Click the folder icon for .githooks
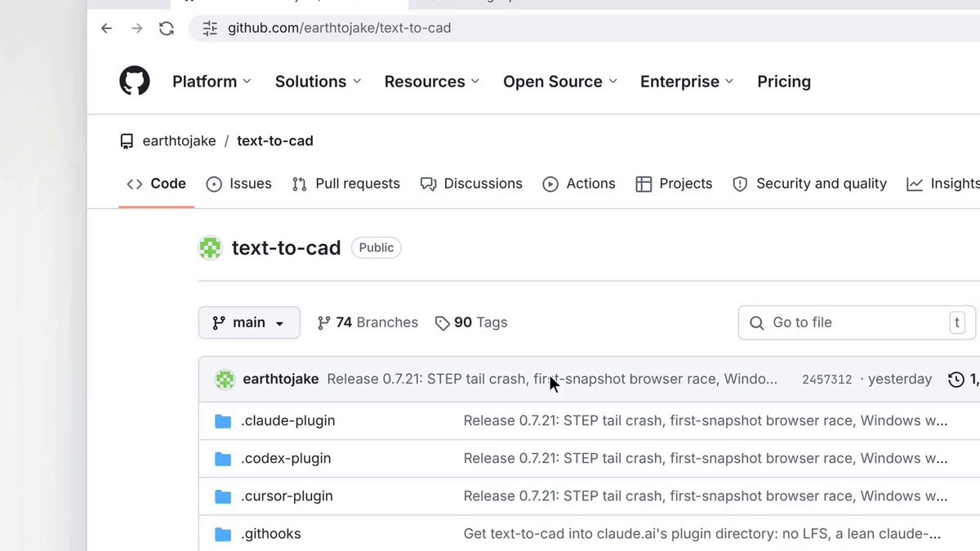 (223, 534)
